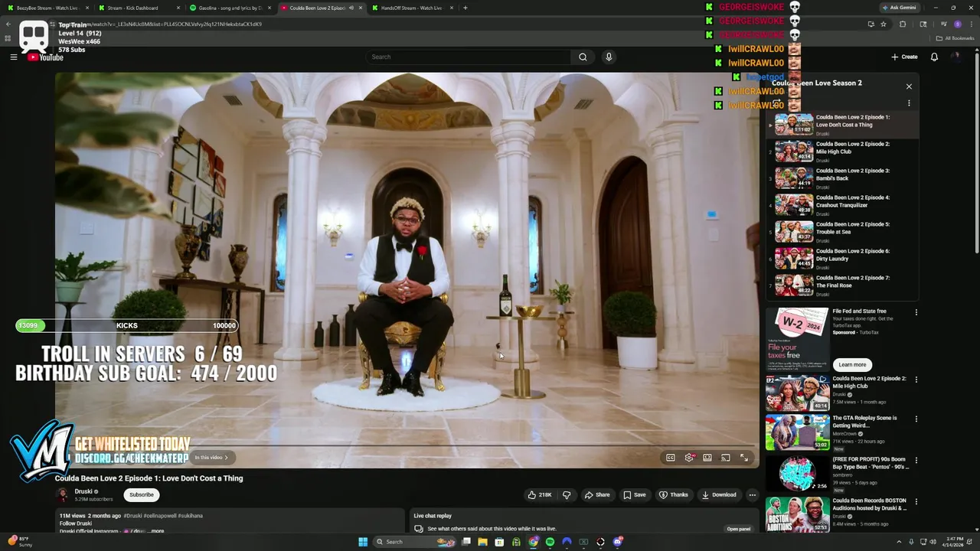Play Episode 4: Crashout Tranquilizer in playlist
980x551 pixels.
click(x=842, y=205)
